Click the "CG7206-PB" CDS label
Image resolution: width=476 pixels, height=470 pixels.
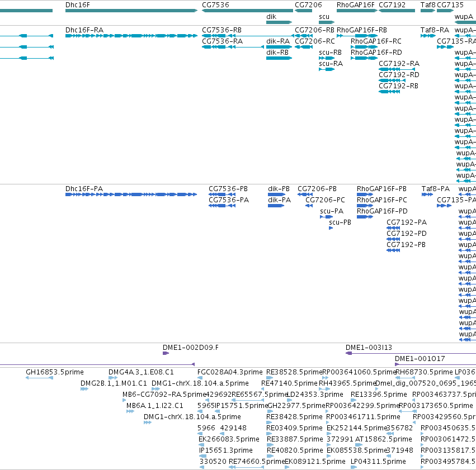tap(317, 189)
